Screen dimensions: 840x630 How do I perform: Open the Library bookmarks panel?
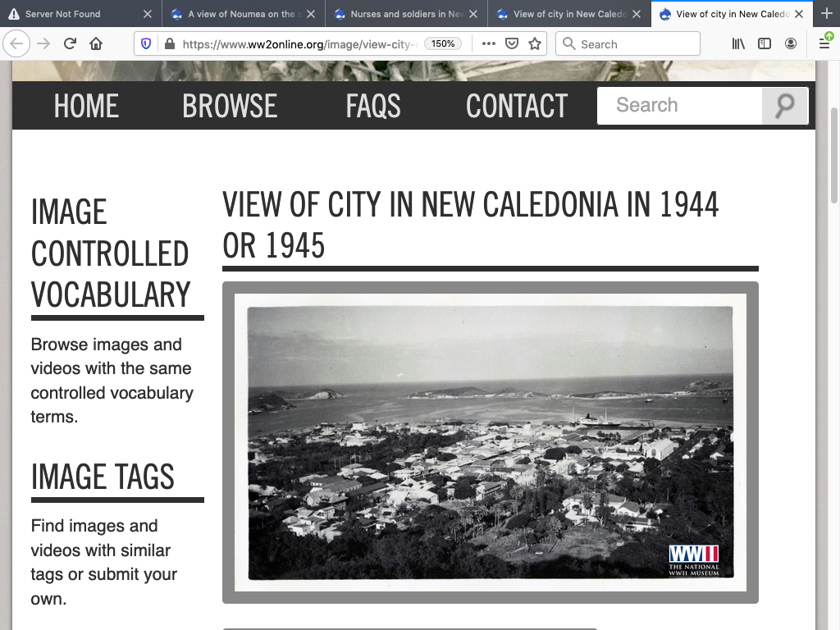pyautogui.click(x=738, y=44)
